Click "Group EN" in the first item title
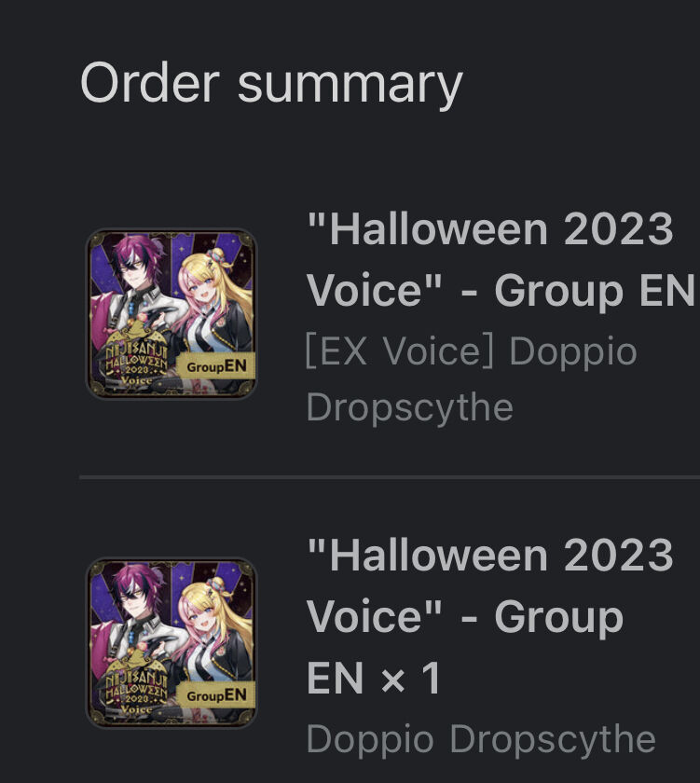Viewport: 700px width, 783px height. pyautogui.click(x=594, y=290)
